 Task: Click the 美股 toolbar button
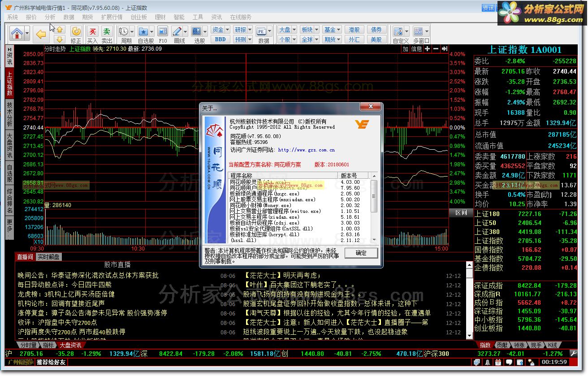coord(376,39)
